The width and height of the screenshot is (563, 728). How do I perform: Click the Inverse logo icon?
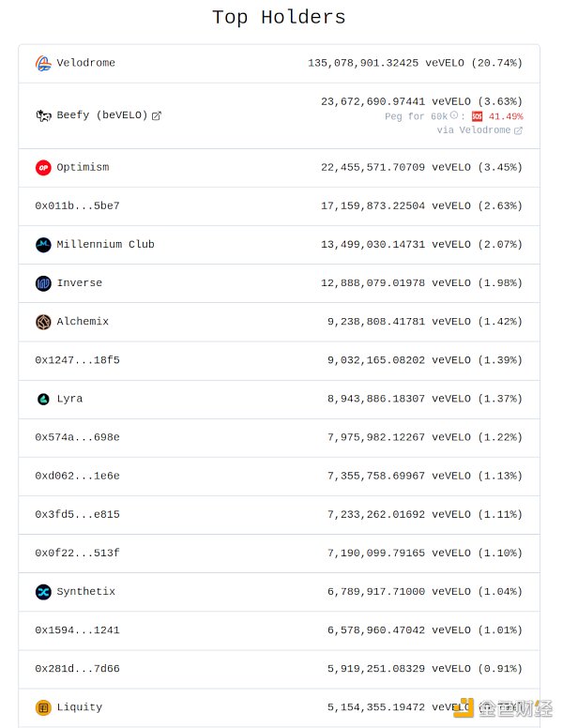pyautogui.click(x=43, y=283)
